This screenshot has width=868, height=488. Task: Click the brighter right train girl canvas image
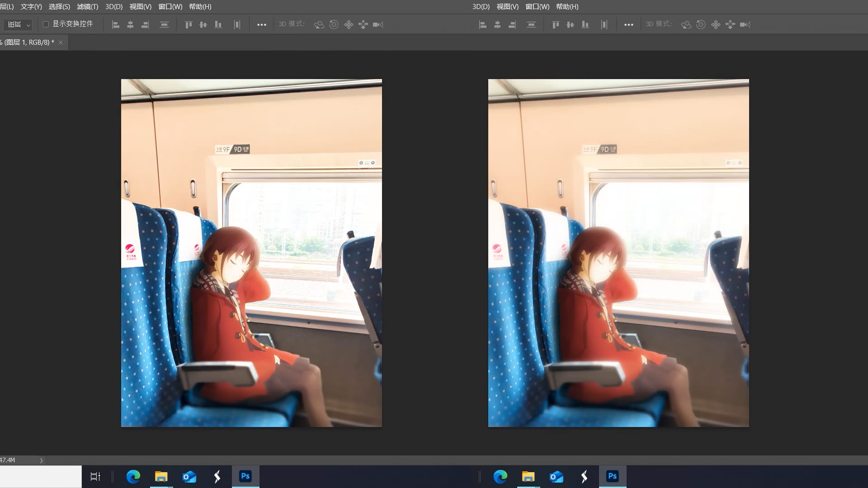[618, 253]
